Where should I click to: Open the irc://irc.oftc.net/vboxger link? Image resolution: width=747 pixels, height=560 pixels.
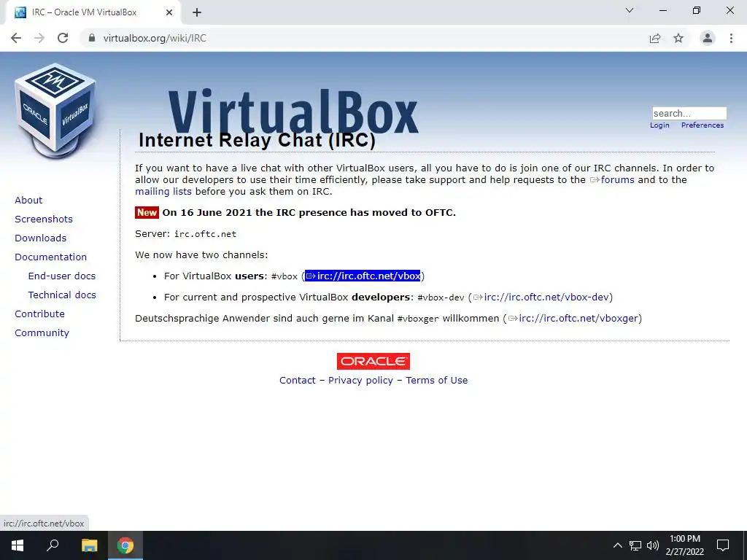click(x=573, y=318)
